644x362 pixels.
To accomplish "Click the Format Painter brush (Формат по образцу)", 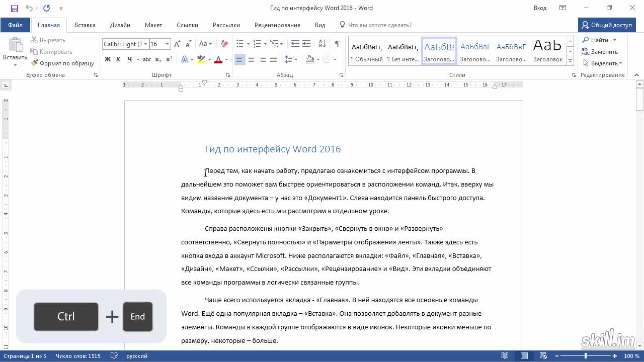I will point(63,63).
